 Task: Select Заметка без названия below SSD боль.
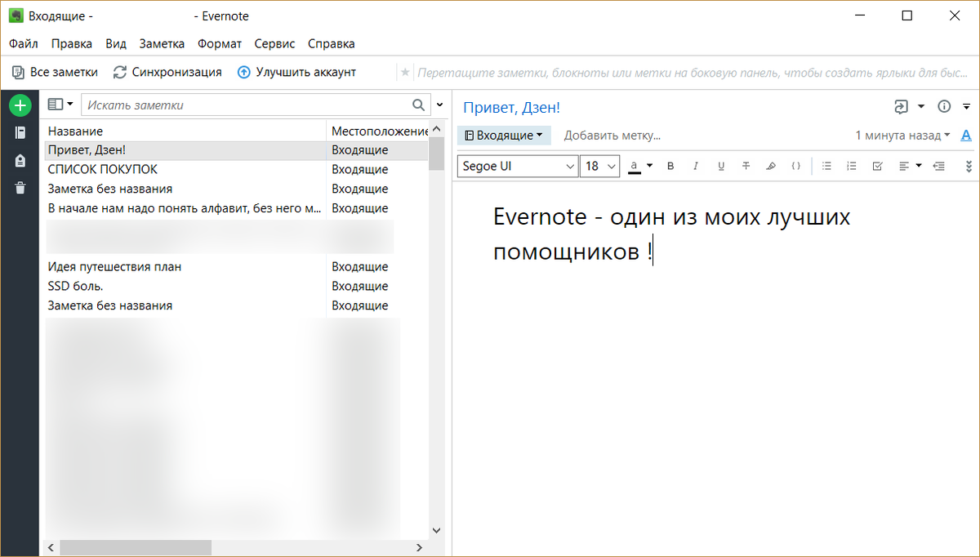click(x=236, y=306)
